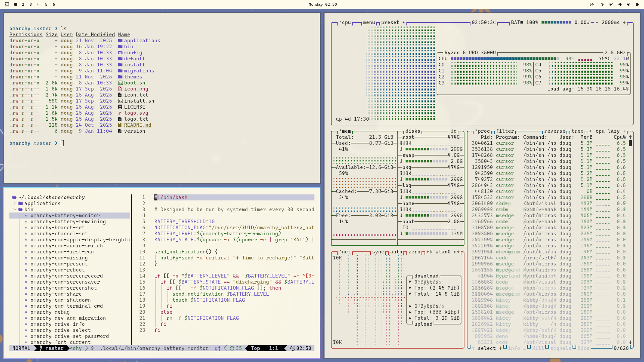
Task: Open the btop menu button
Action: tap(369, 22)
